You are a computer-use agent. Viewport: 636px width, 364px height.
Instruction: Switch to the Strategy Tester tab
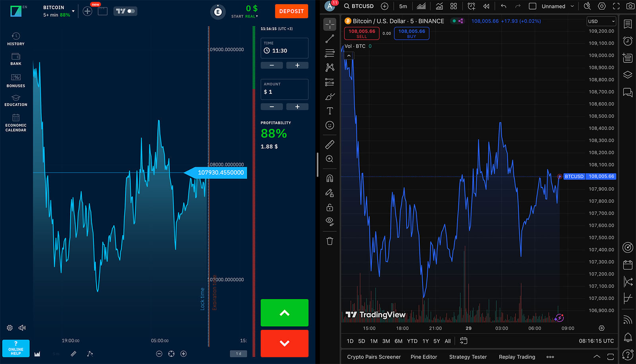click(467, 357)
